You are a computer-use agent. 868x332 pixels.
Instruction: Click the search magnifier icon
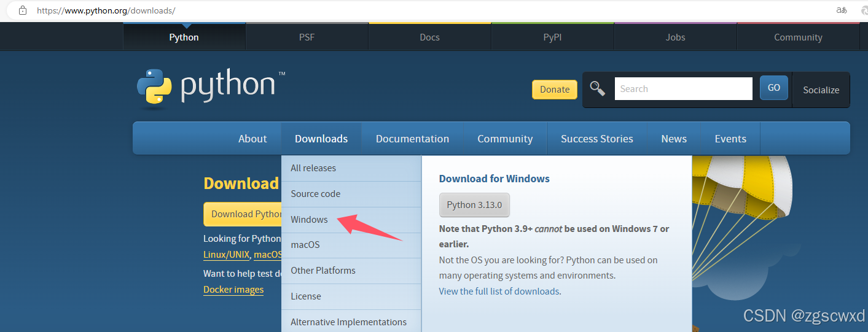point(597,88)
